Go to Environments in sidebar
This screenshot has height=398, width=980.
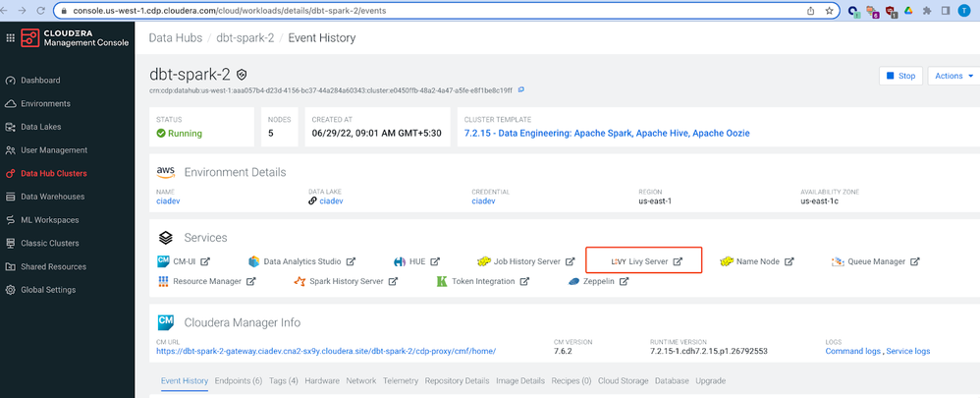coord(45,103)
